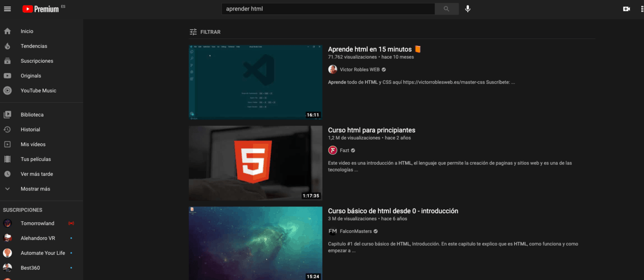The width and height of the screenshot is (644, 280).
Task: Open Automate Your Life subscription
Action: 41,253
